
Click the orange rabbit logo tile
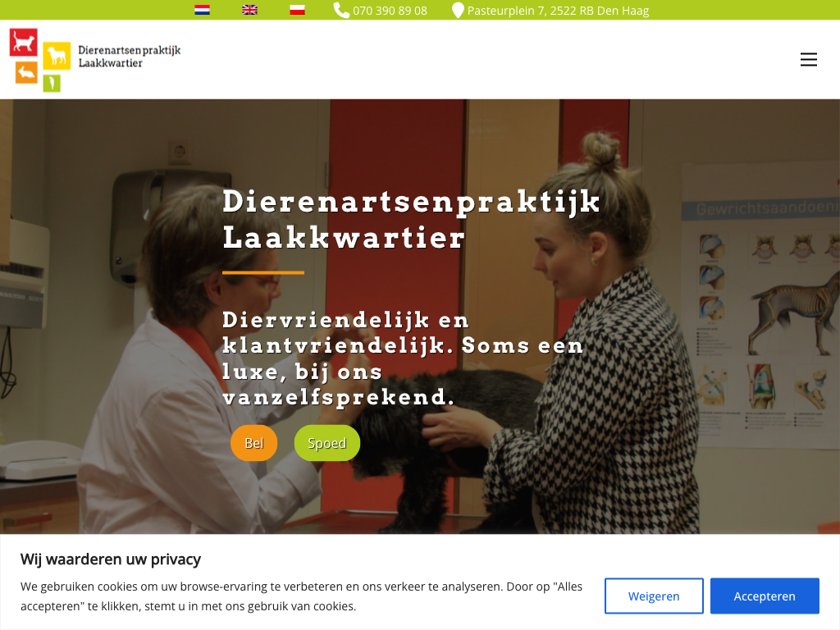point(26,72)
